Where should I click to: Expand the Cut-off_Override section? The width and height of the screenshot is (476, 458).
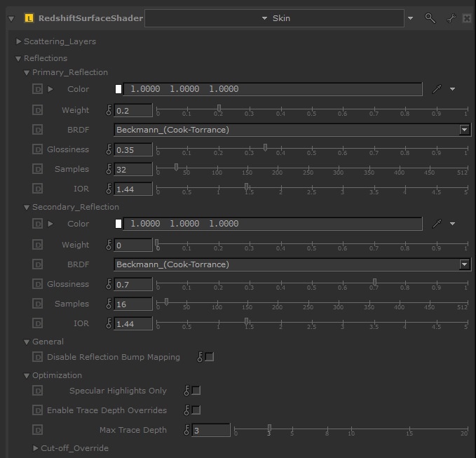tap(36, 448)
